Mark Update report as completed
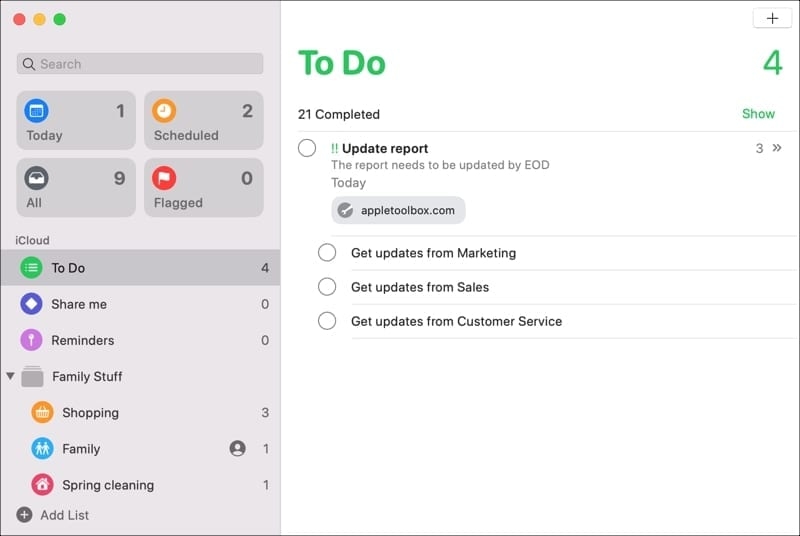 pyautogui.click(x=307, y=148)
